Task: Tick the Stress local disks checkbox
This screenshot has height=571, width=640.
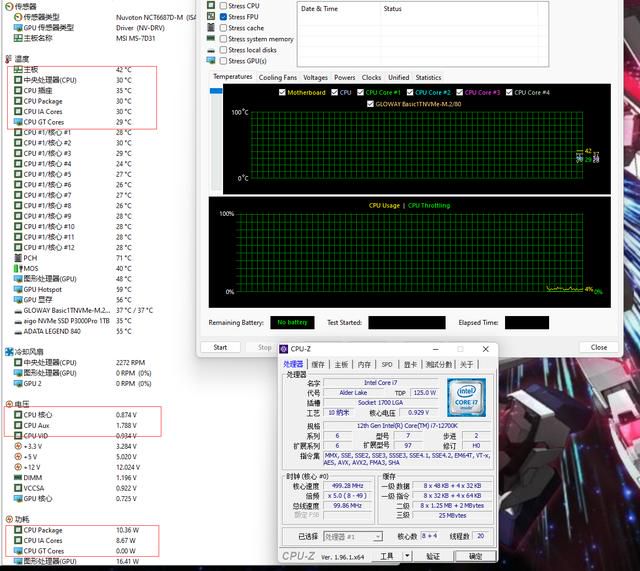Action: click(223, 50)
